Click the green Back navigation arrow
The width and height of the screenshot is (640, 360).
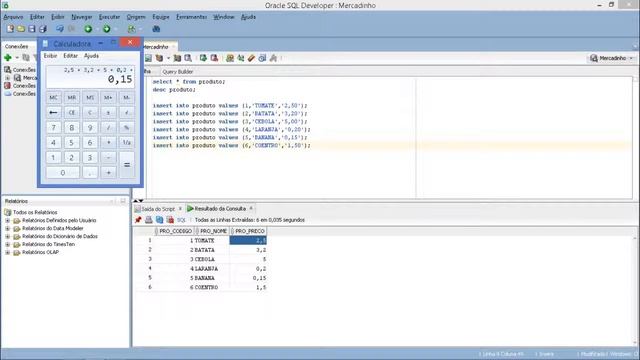coord(88,29)
